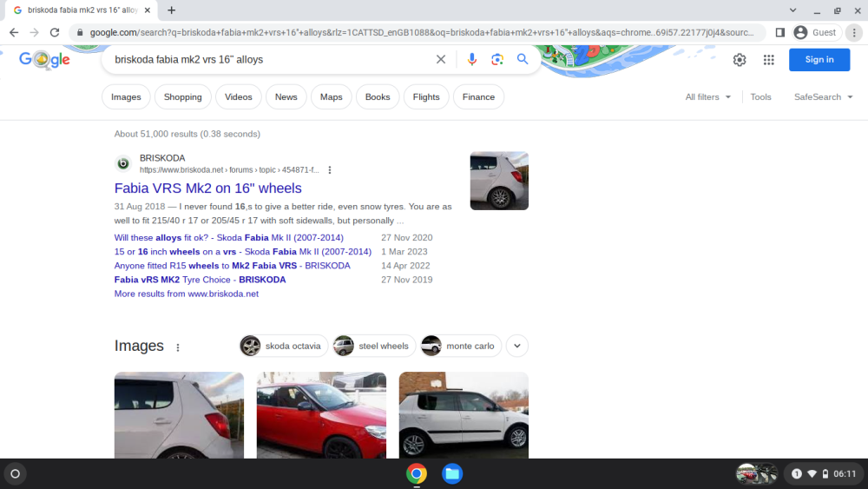Close the briskoda fabia search tab

148,10
